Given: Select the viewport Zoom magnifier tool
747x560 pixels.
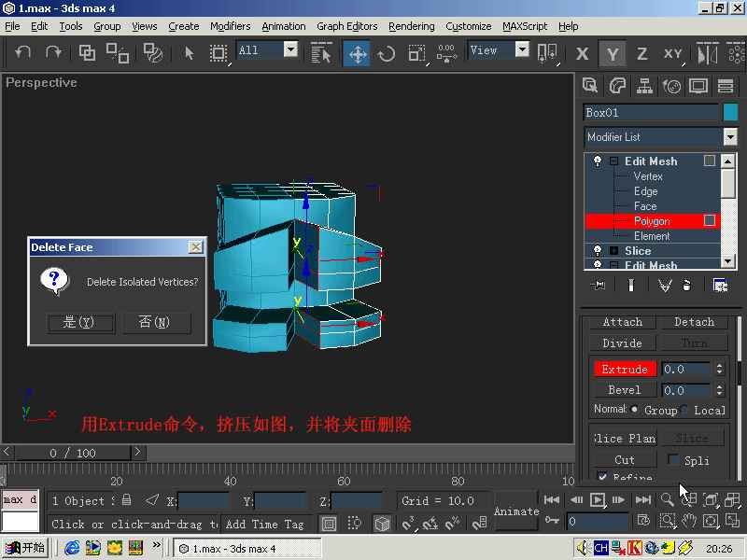Looking at the screenshot, I should pyautogui.click(x=667, y=499).
